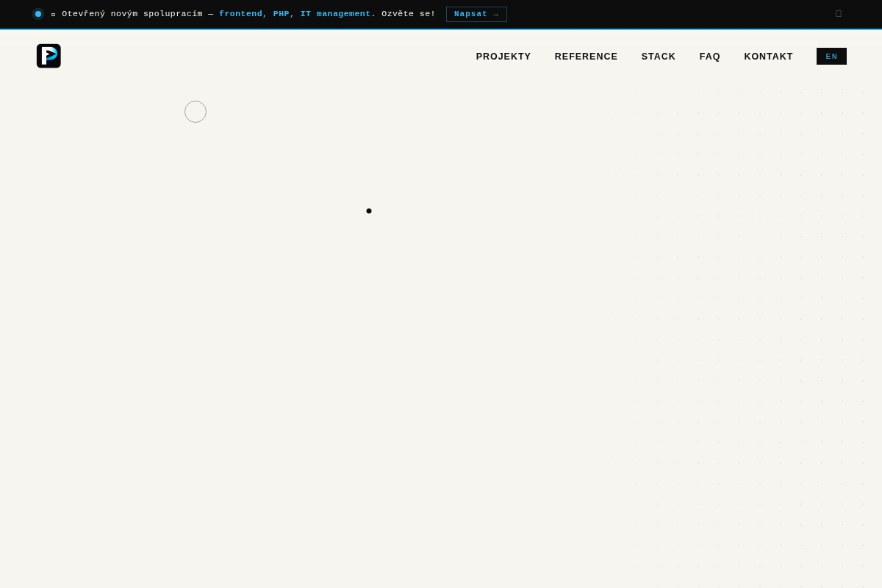This screenshot has height=588, width=882.
Task: Navigate to KONTAKT
Action: [769, 57]
